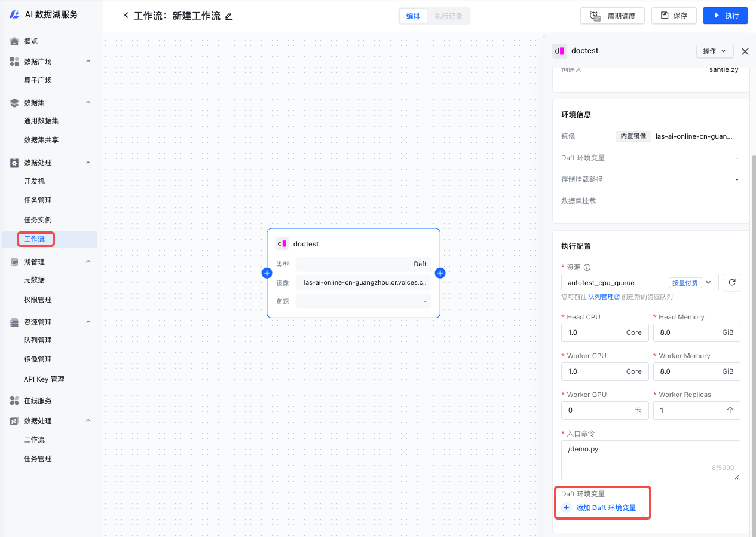The height and width of the screenshot is (537, 756).
Task: Click Daft icon in doctest panel header
Action: (559, 51)
